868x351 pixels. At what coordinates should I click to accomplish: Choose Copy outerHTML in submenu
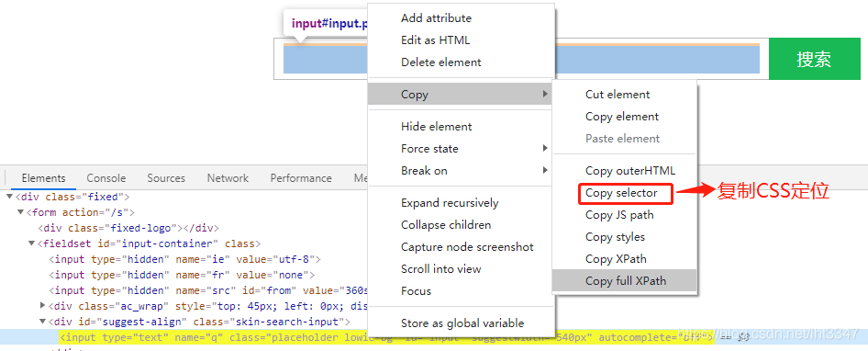pyautogui.click(x=625, y=171)
